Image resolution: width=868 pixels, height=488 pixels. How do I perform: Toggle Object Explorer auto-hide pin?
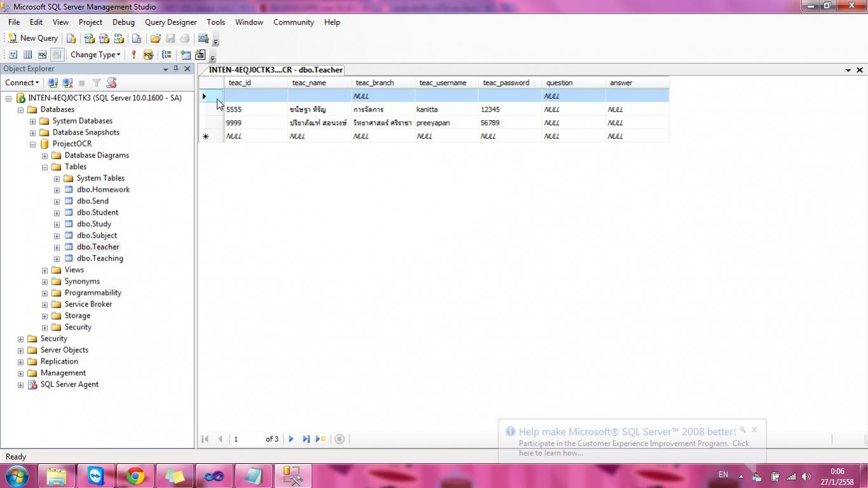pos(176,69)
